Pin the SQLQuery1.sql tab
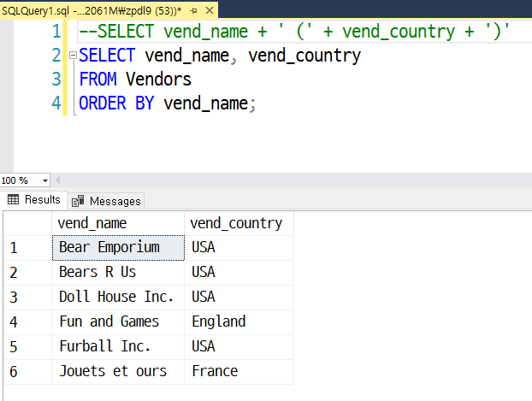532x401 pixels. [x=194, y=11]
